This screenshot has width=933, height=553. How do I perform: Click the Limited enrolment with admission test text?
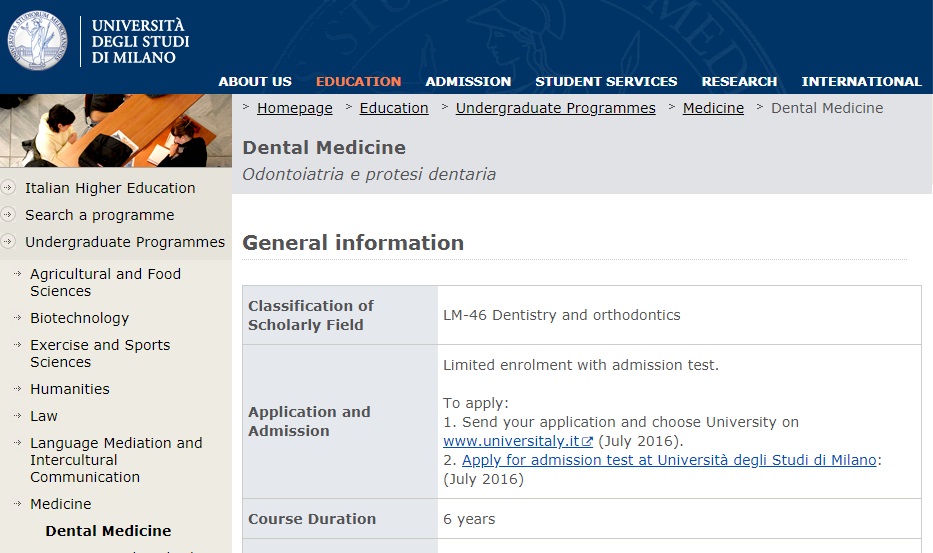coord(581,365)
